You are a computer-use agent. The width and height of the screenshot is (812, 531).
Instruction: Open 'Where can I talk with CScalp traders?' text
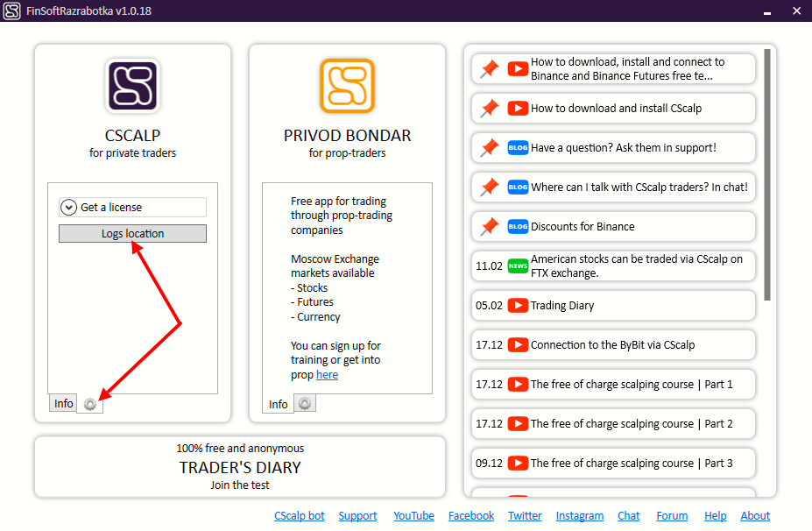tap(639, 187)
